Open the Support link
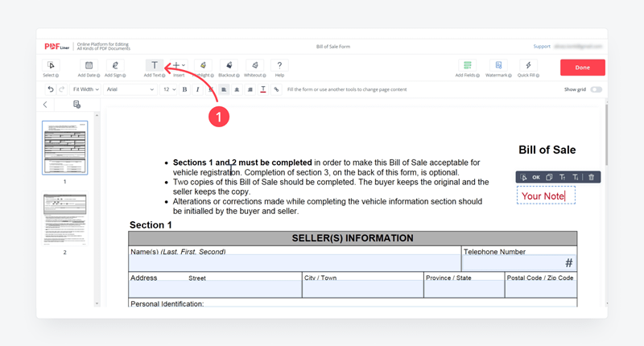The width and height of the screenshot is (644, 346). coord(542,47)
